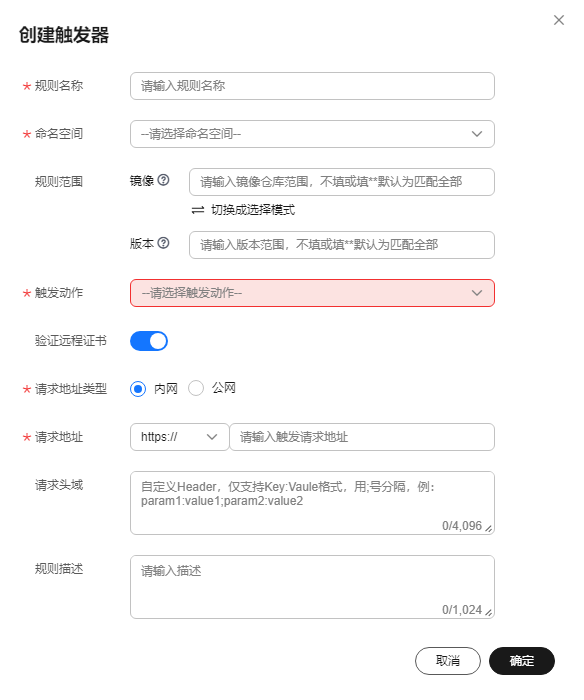The image size is (584, 700).
Task: Select the 公网 radio button
Action: (x=196, y=388)
